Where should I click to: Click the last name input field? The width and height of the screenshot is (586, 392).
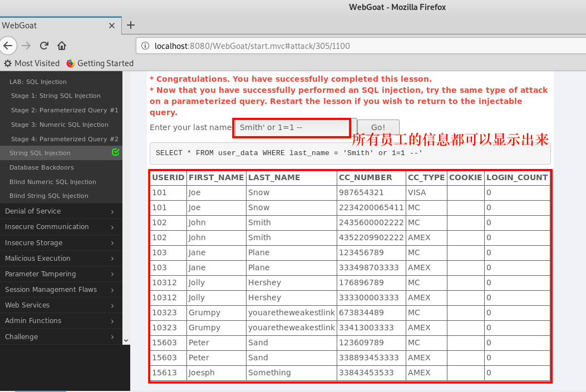coord(292,128)
